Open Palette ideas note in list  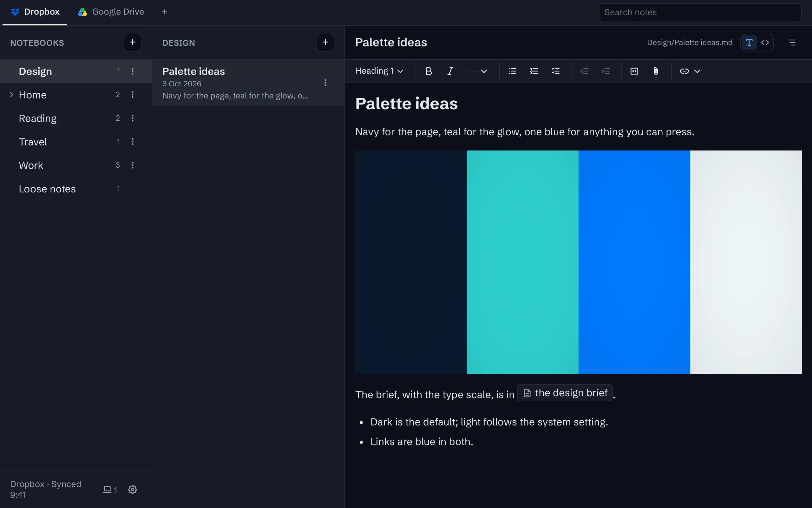248,83
